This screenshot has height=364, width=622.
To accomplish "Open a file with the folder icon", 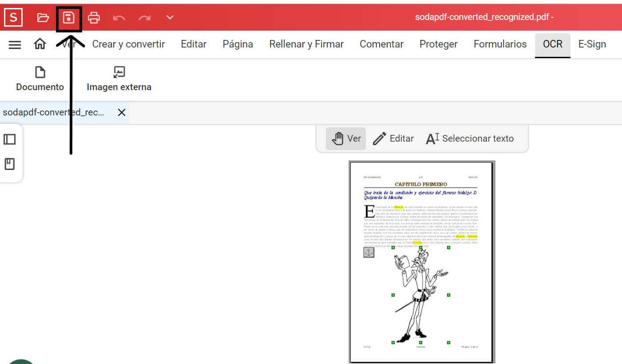I will 43,17.
